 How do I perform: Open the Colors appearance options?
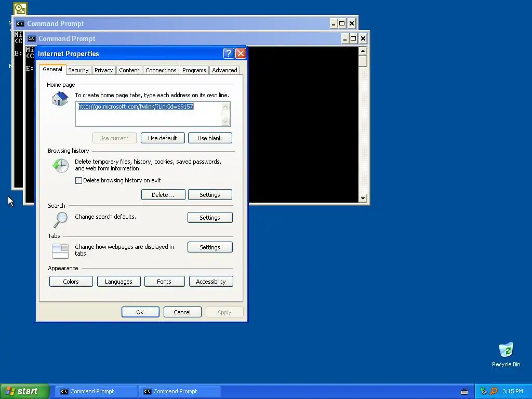pyautogui.click(x=71, y=282)
